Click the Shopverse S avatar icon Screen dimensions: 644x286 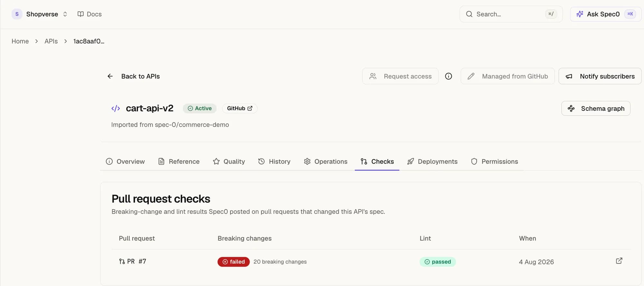tap(17, 14)
